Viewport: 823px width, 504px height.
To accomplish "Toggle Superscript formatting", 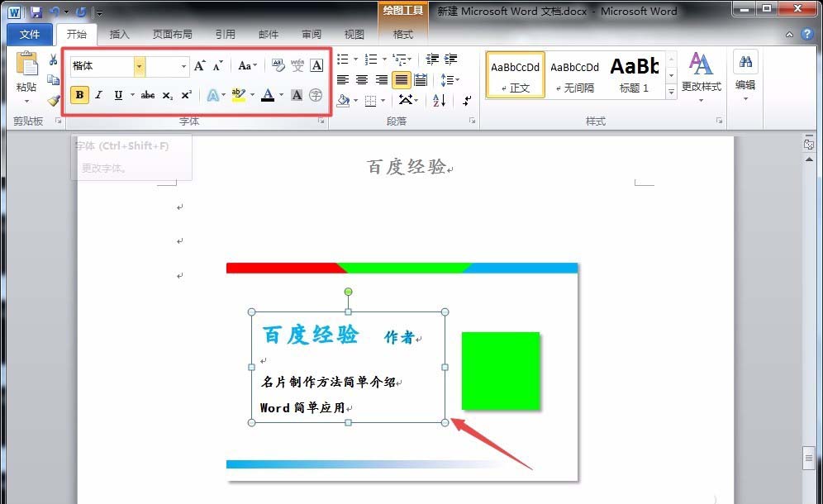I will click(x=186, y=95).
